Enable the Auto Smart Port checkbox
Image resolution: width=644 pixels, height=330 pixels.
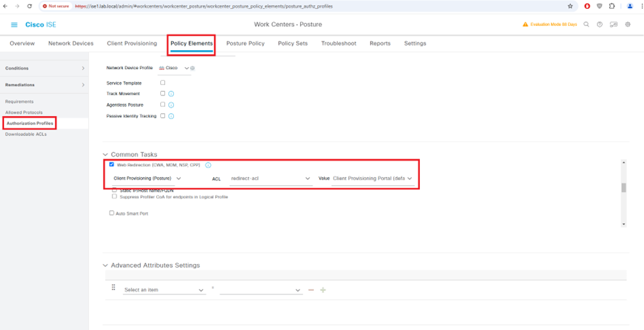[x=111, y=213]
